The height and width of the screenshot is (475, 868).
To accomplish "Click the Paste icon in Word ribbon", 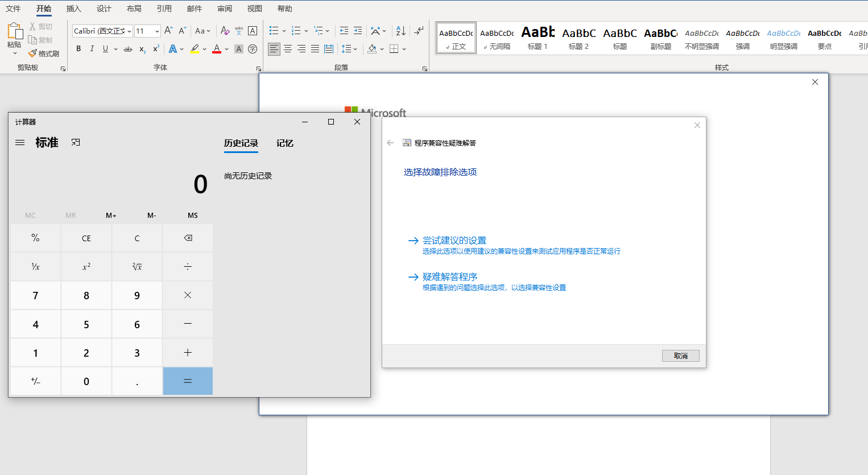I will [14, 31].
